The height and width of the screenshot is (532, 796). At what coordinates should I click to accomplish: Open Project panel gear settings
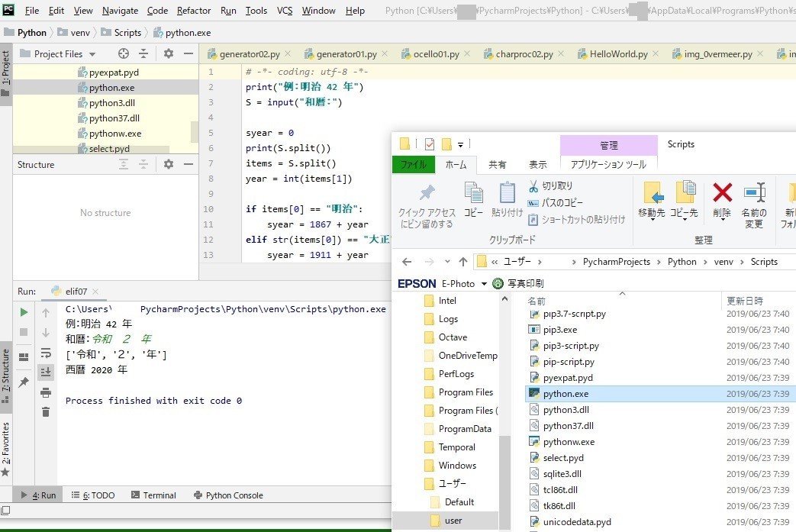(x=169, y=53)
